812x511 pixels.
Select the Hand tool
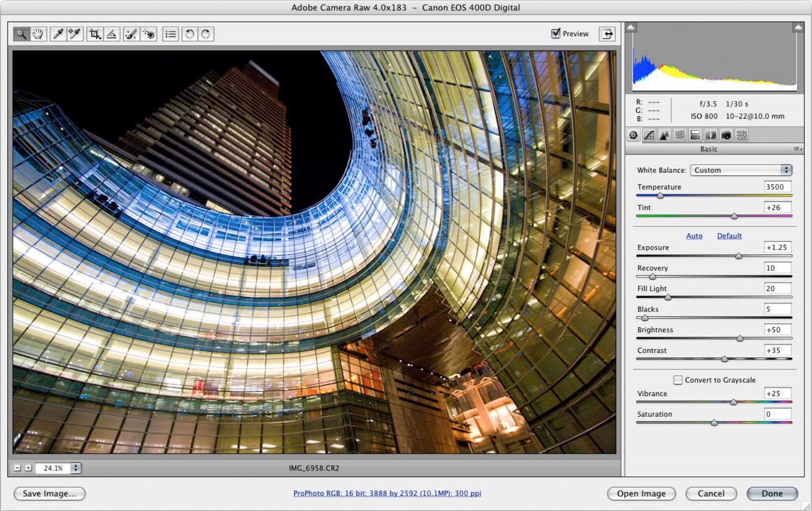[x=38, y=34]
